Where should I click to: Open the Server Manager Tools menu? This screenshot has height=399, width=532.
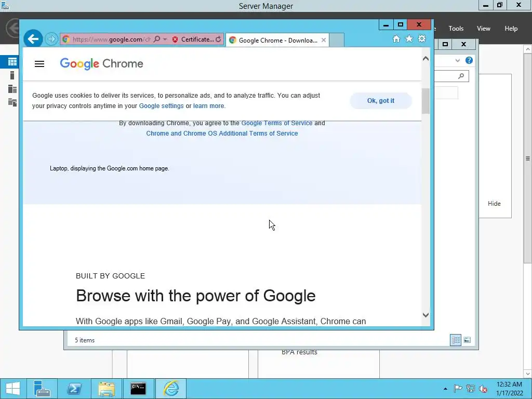click(456, 29)
